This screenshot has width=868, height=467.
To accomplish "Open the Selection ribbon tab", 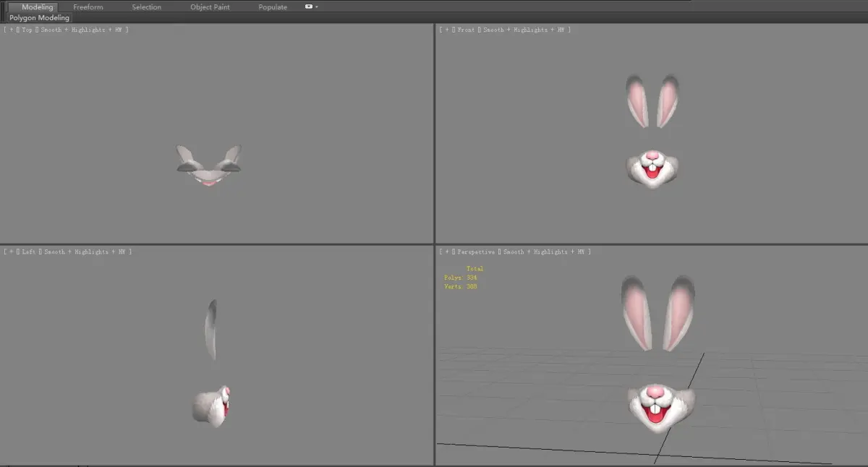I will 147,7.
